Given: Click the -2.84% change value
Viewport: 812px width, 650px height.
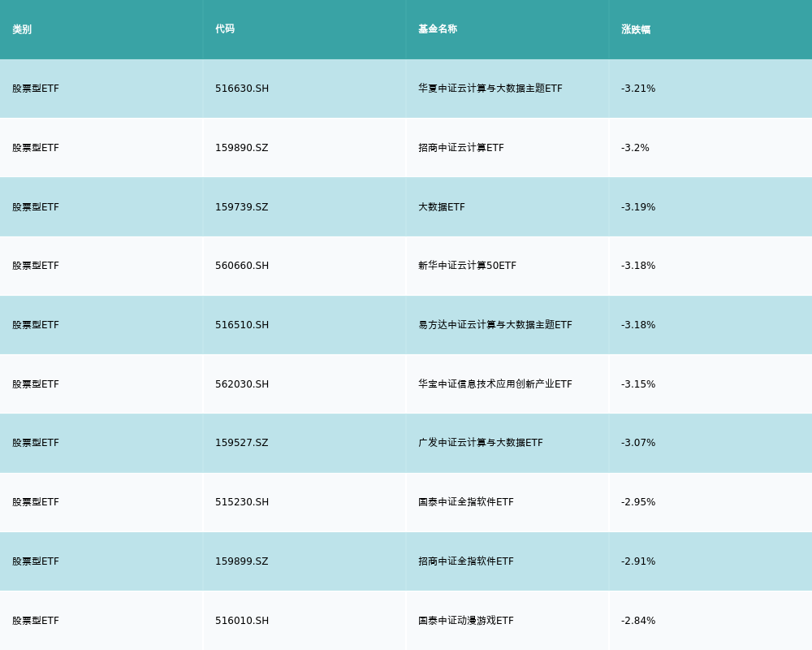Looking at the screenshot, I should [638, 621].
